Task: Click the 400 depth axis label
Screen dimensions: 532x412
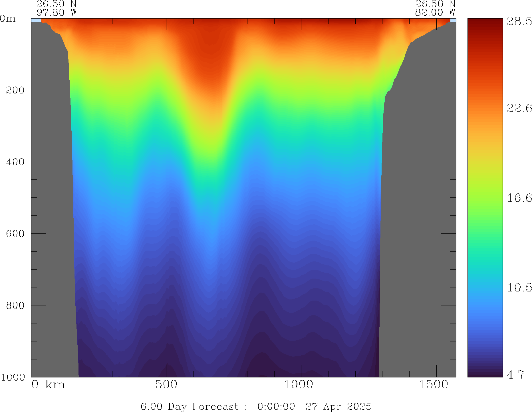Action: [15, 162]
